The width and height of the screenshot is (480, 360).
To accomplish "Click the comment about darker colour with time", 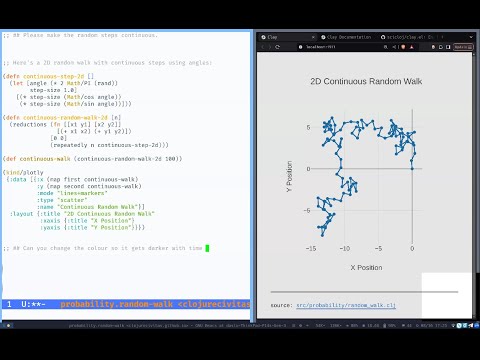I will 103,248.
